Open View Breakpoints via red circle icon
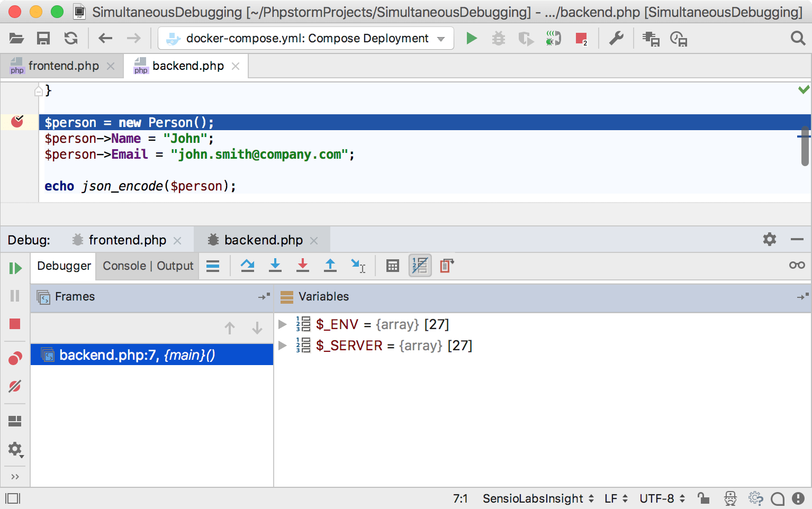 [15, 357]
